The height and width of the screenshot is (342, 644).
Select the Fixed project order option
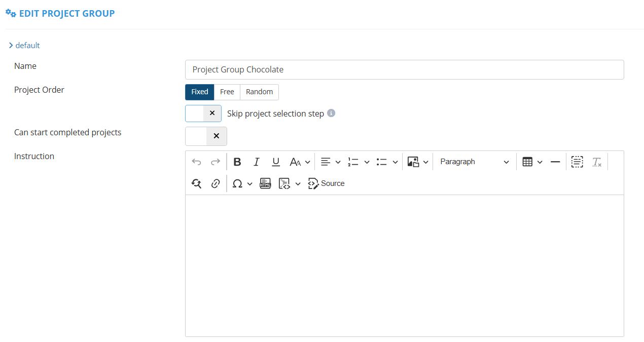(x=200, y=92)
